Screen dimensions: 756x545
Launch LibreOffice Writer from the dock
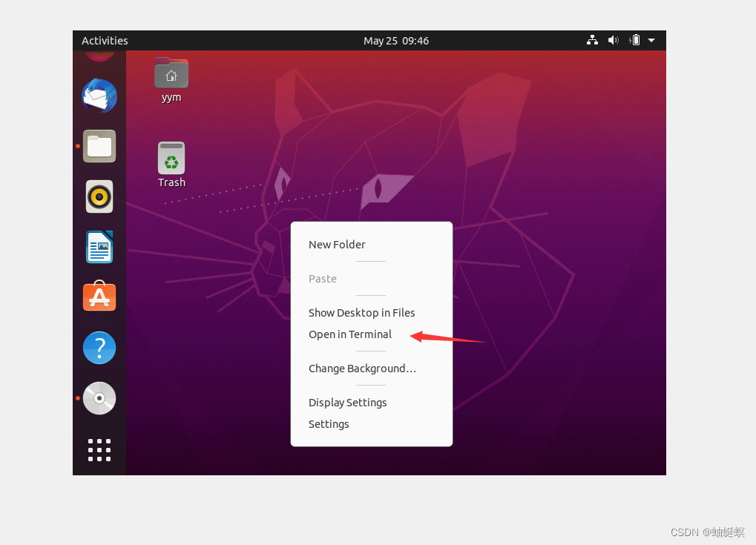pyautogui.click(x=99, y=247)
